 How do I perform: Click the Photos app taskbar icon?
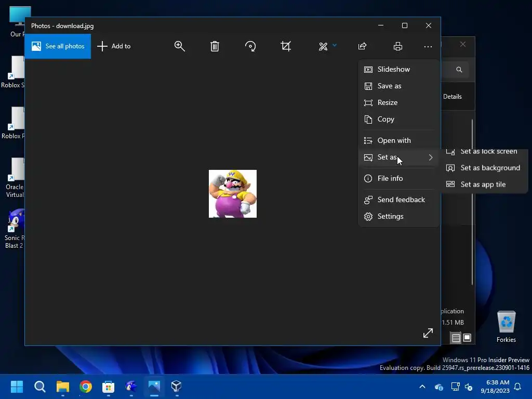[154, 387]
